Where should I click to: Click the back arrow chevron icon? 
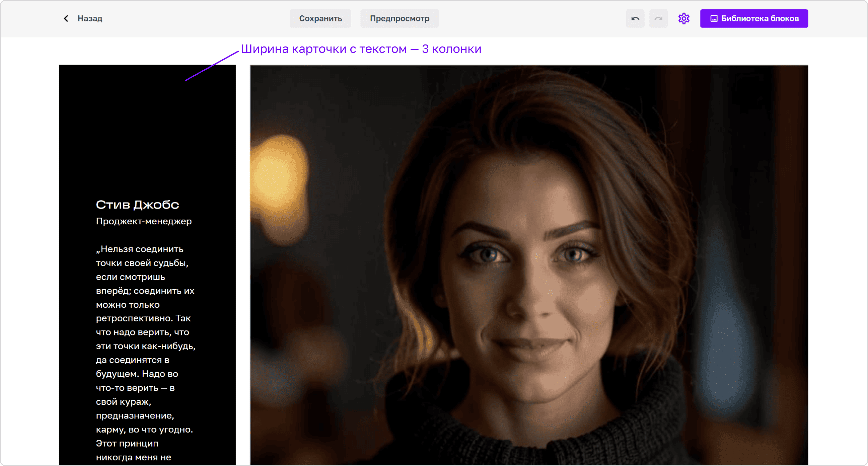(x=66, y=18)
